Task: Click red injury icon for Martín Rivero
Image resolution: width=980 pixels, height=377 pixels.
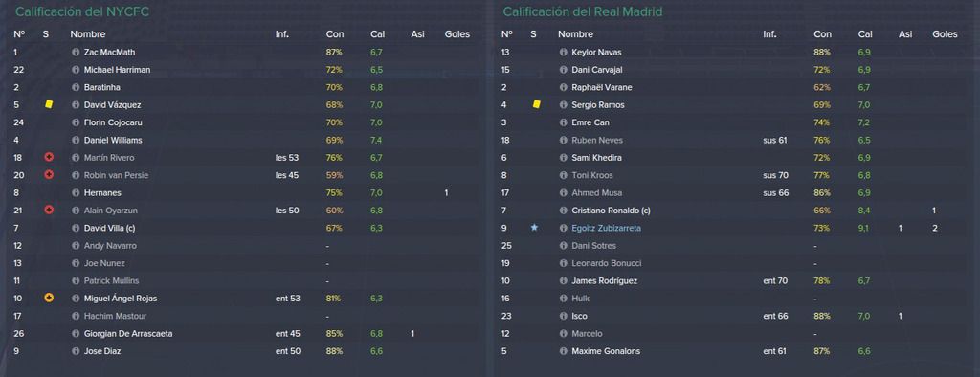Action: (x=49, y=158)
